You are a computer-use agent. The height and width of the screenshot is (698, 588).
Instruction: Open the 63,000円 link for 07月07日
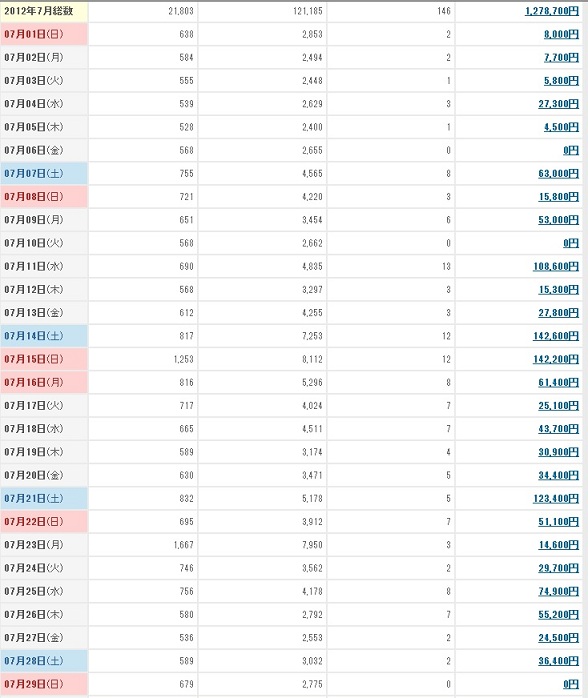click(559, 173)
